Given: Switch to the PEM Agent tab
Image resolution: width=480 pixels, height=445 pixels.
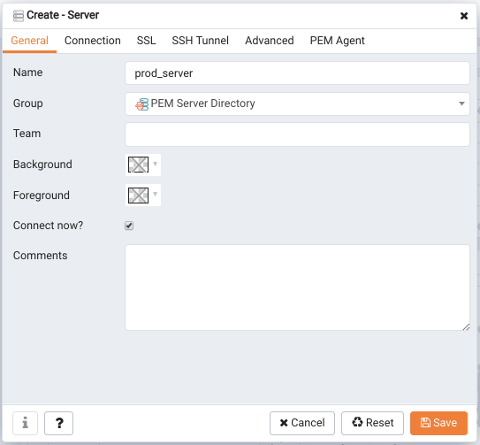Looking at the screenshot, I should coord(337,41).
